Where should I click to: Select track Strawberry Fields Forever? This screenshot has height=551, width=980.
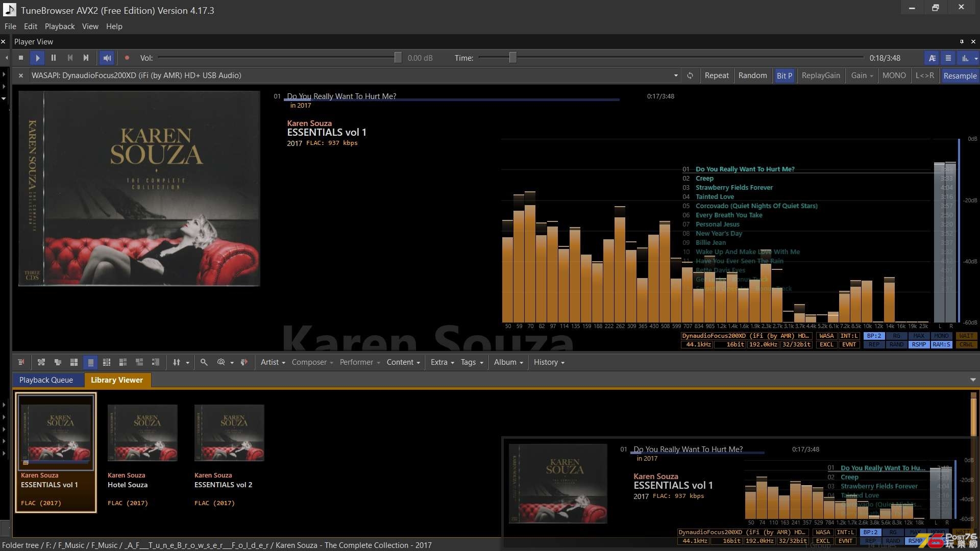pyautogui.click(x=734, y=188)
